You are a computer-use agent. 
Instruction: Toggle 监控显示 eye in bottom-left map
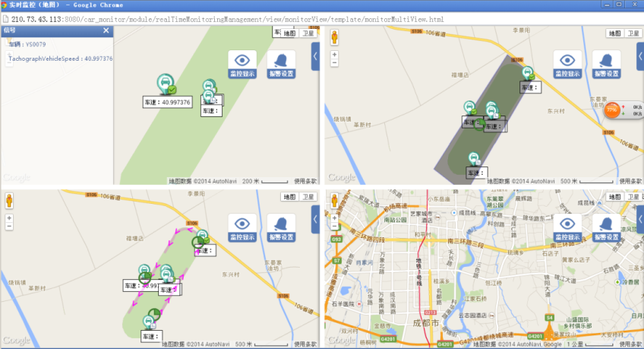[242, 228]
